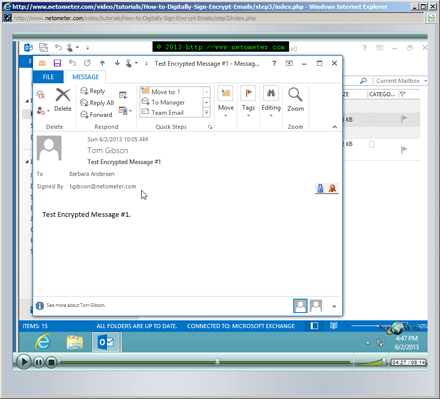Go to previous item with up arrow

click(102, 63)
